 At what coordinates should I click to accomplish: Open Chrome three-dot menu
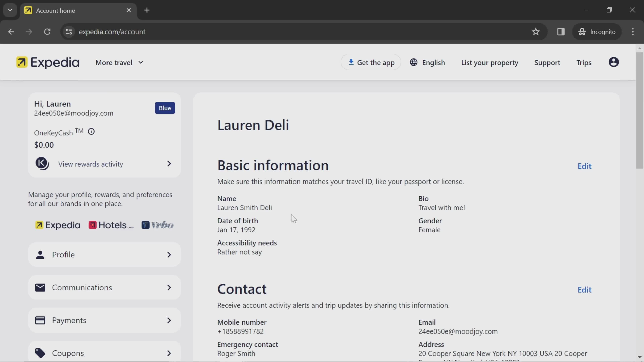coord(633,32)
